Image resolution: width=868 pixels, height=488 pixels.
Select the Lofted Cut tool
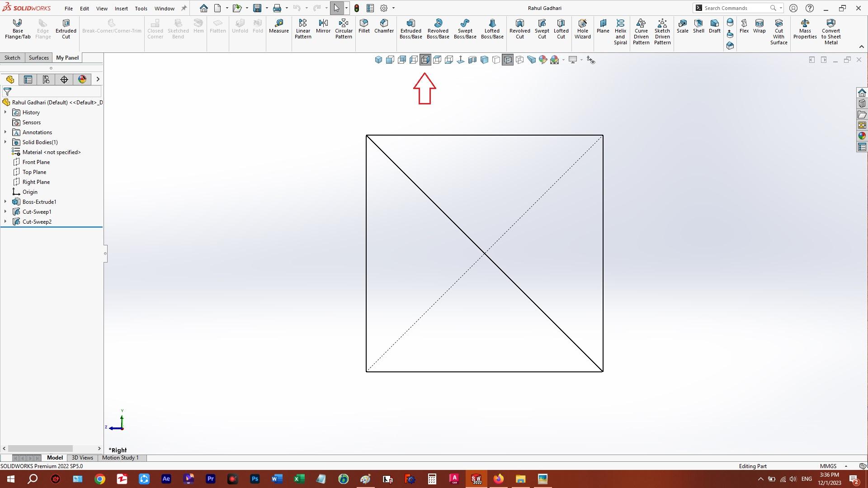pos(561,29)
